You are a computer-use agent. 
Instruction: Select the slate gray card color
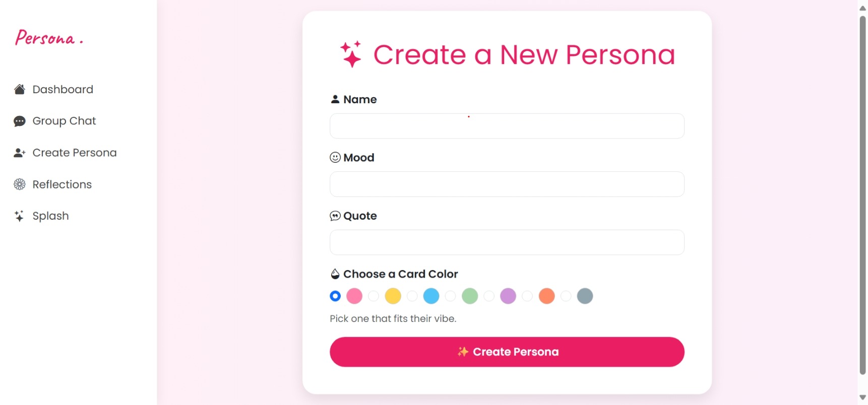tap(585, 296)
